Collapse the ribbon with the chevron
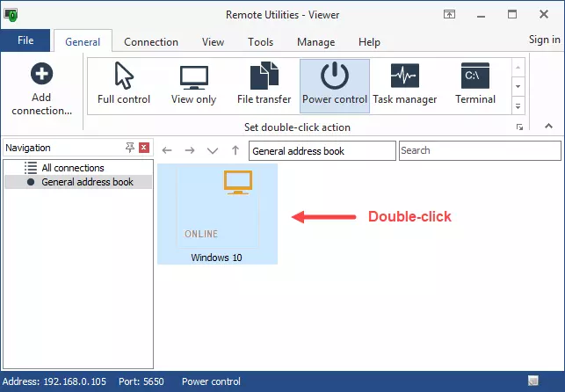565x392 pixels. [549, 127]
